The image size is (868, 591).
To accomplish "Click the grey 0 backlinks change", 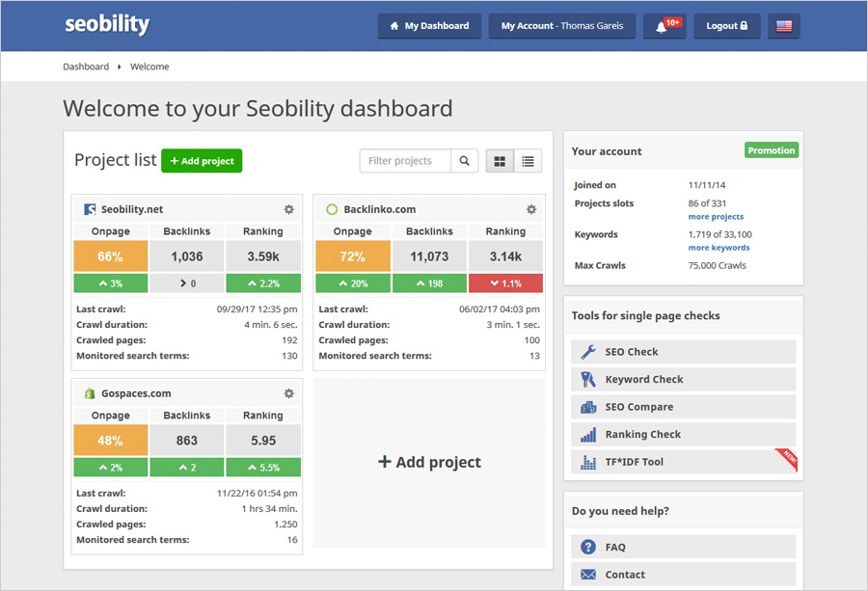I will (x=187, y=283).
